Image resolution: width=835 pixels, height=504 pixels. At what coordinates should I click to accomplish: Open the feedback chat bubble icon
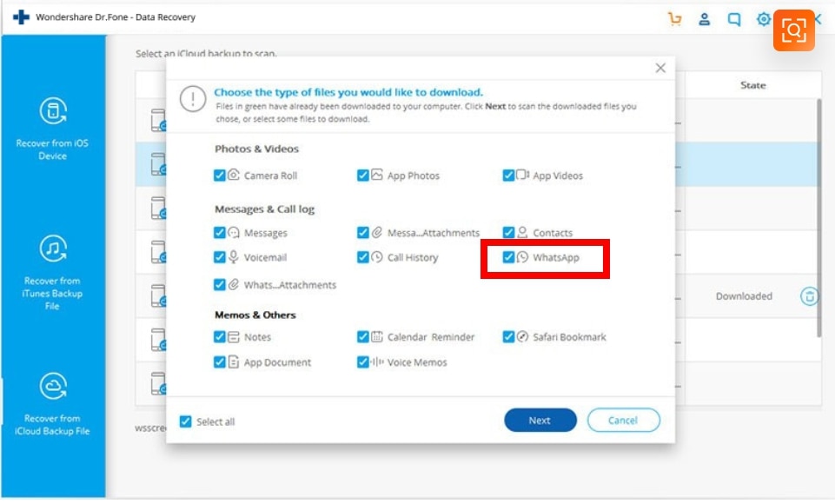coord(734,19)
